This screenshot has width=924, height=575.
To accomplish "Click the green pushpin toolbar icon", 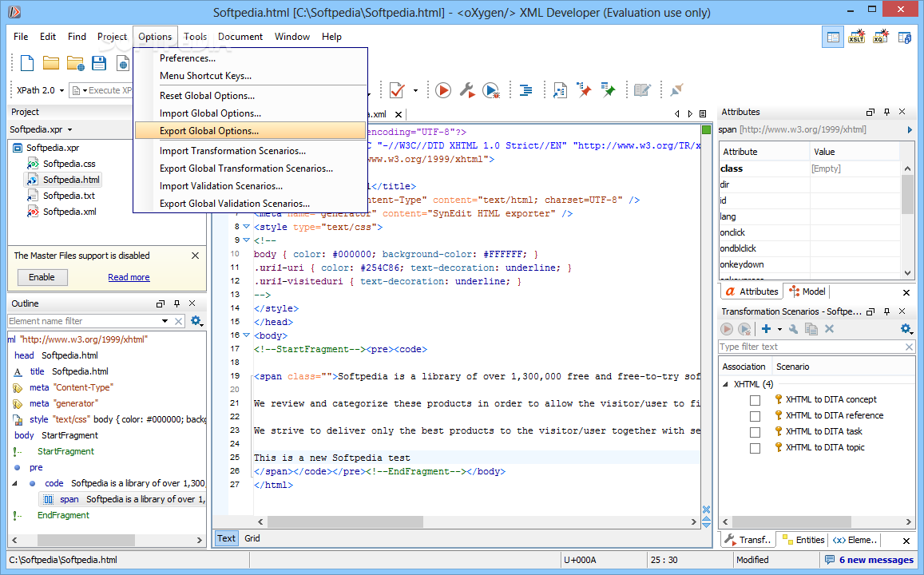I will pos(608,89).
